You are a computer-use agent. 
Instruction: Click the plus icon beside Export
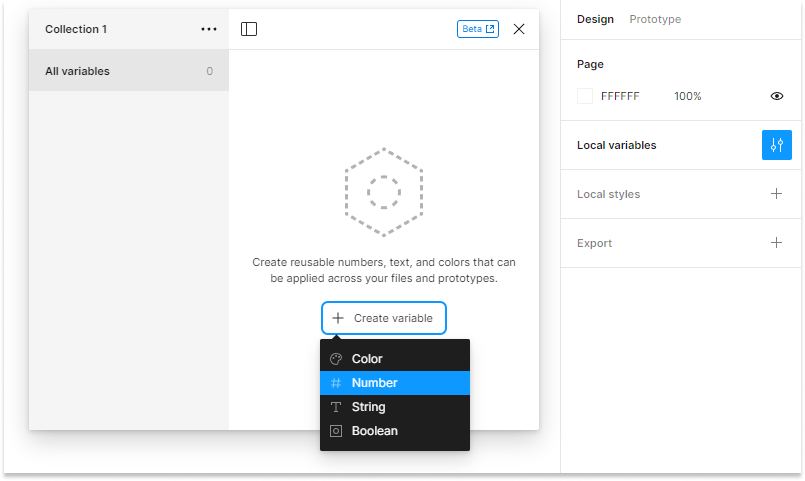point(776,243)
